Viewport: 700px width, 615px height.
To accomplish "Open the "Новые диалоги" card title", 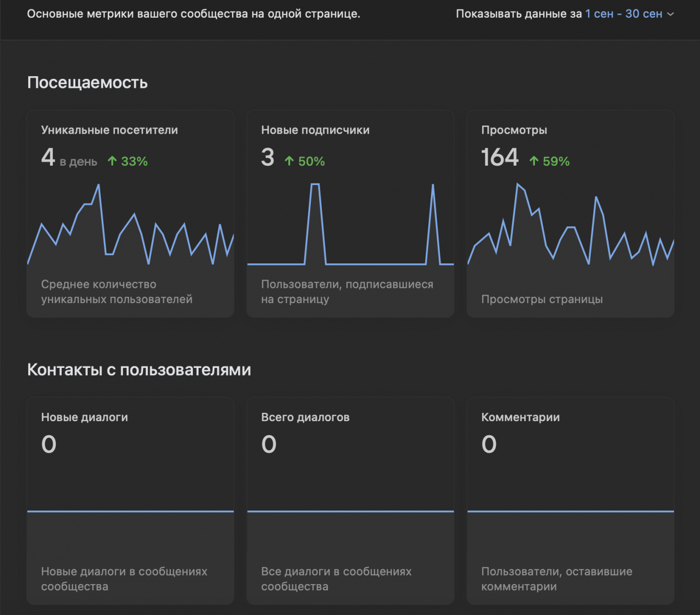I will [85, 417].
